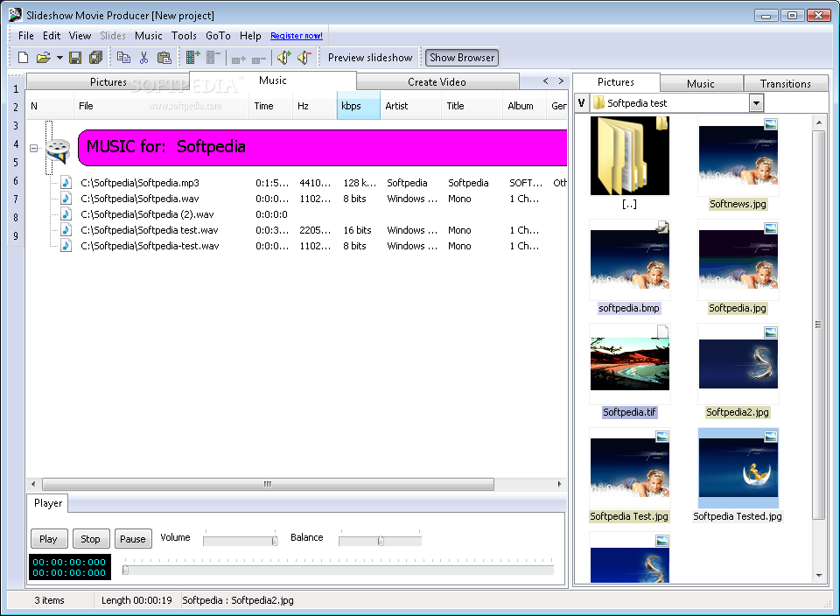
Task: Click the add slide small film-plus icon
Action: tap(238, 59)
